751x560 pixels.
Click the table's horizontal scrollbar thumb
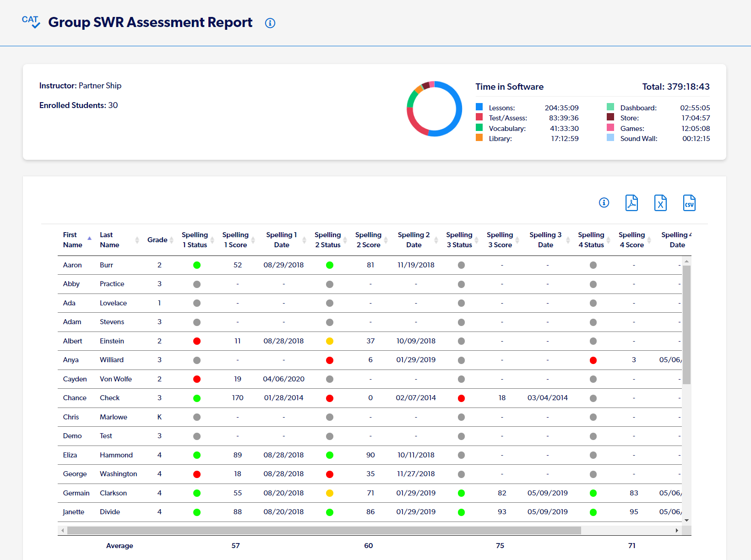pos(324,530)
